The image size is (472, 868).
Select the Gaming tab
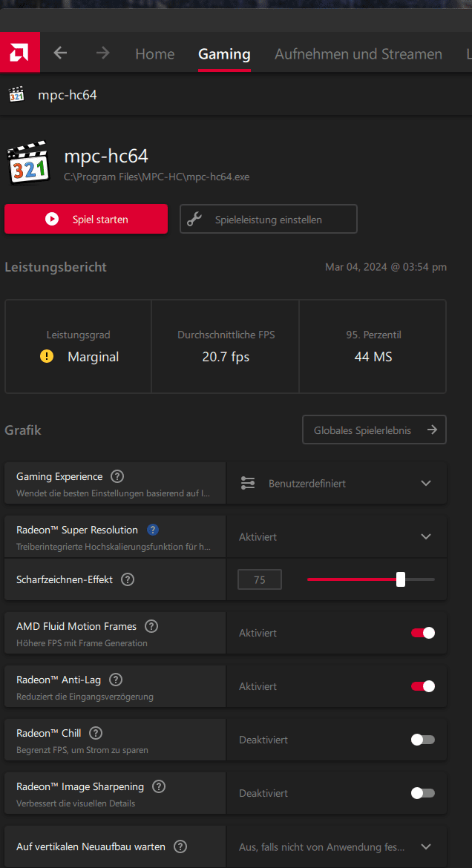[x=224, y=54]
